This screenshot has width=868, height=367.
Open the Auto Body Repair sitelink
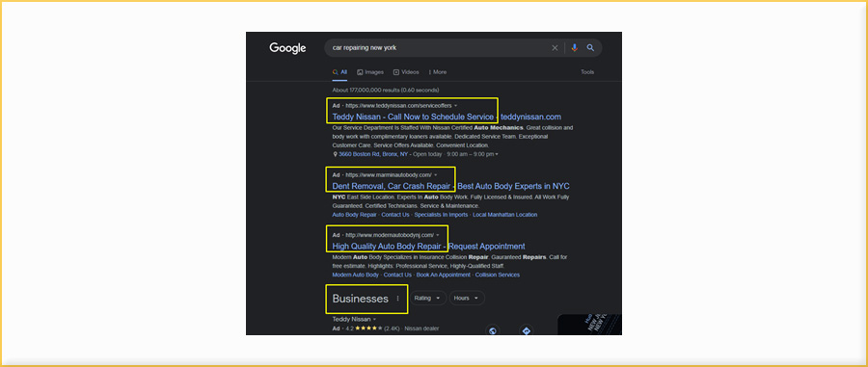(x=354, y=215)
